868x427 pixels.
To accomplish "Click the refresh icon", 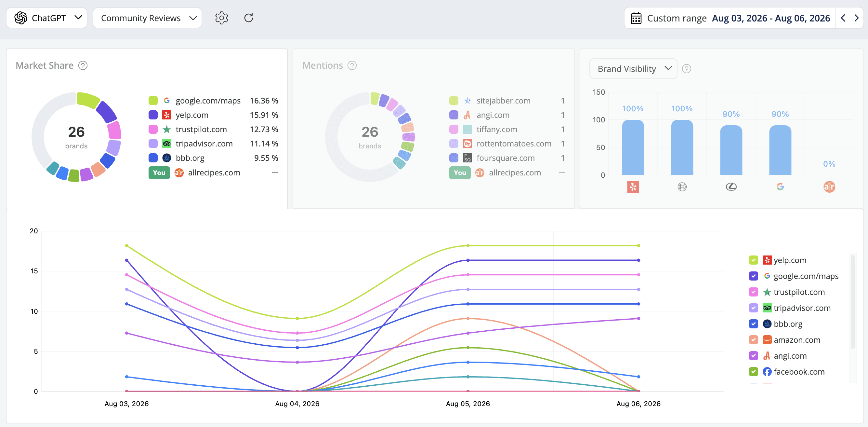I will click(x=249, y=18).
